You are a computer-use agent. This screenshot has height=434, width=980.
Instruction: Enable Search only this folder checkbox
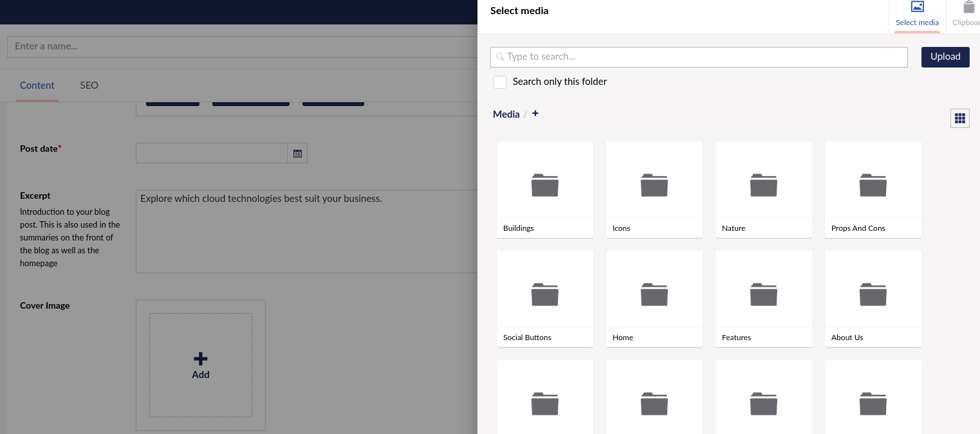(x=500, y=82)
